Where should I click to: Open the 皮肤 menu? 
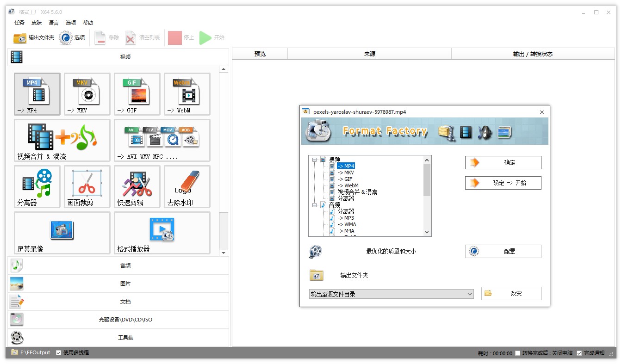point(37,23)
